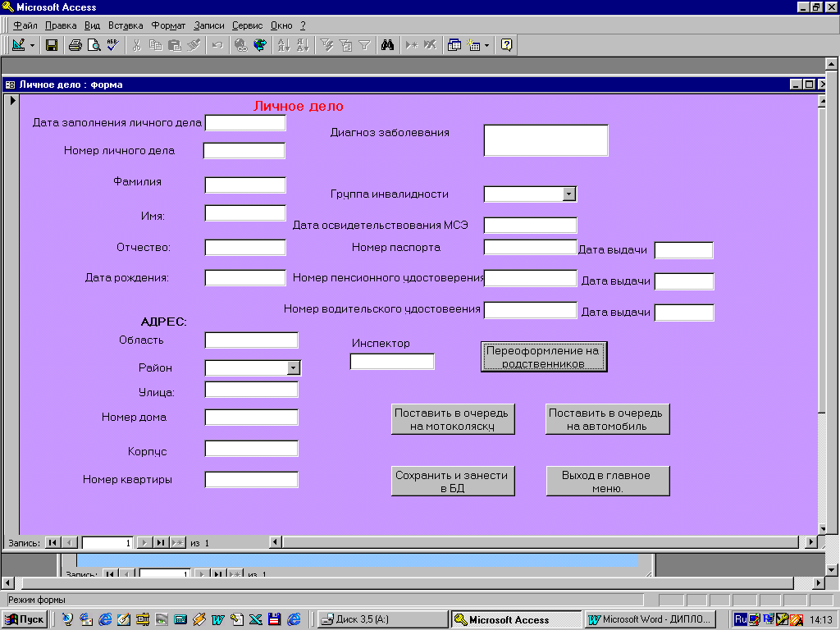The image size is (840, 630).
Task: Open the View mode dropdown arrow in the toolbar
Action: [33, 45]
